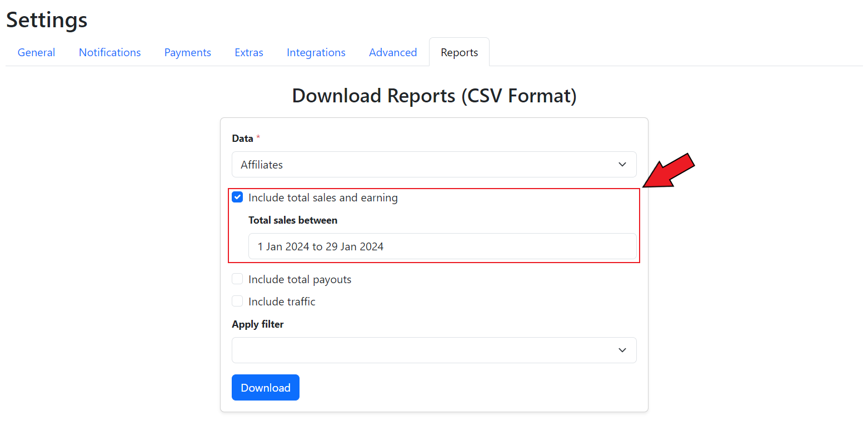Switch to the General settings tab
868x425 pixels.
click(x=36, y=52)
